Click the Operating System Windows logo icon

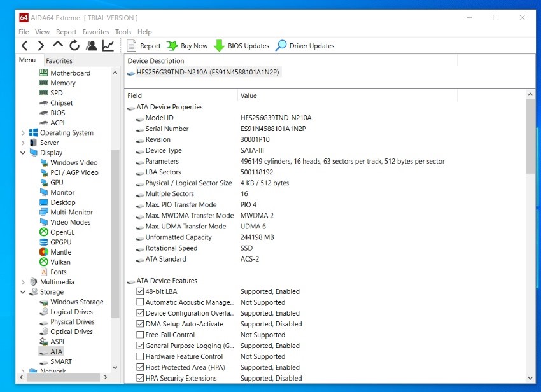pyautogui.click(x=34, y=132)
